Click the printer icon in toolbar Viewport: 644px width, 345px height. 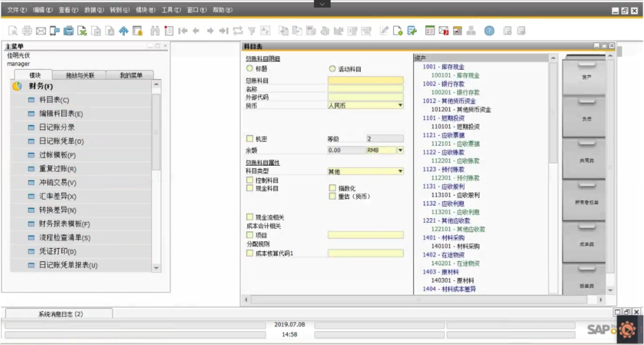(27, 31)
